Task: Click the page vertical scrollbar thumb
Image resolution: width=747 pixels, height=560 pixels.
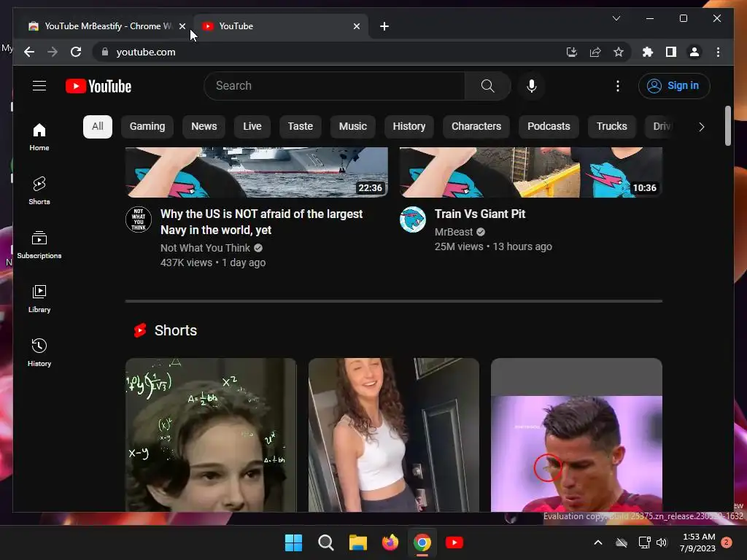Action: 727,125
